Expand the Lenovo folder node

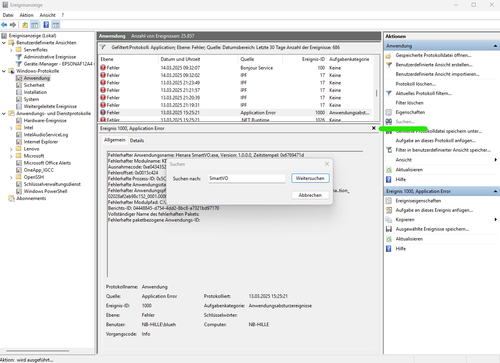point(11,149)
